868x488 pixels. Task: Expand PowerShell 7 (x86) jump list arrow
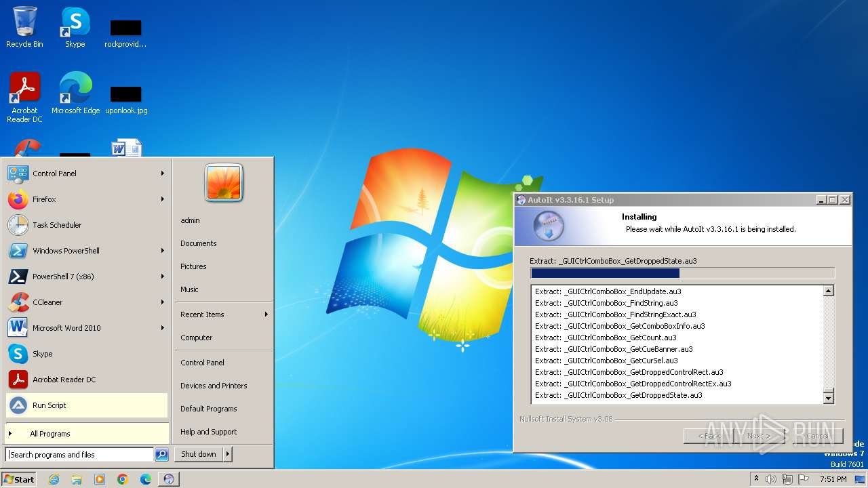(163, 277)
